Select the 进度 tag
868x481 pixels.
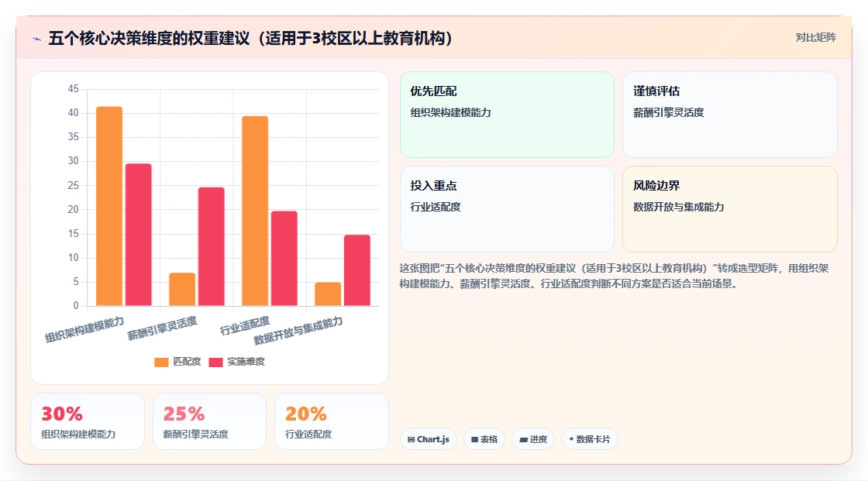(x=533, y=439)
